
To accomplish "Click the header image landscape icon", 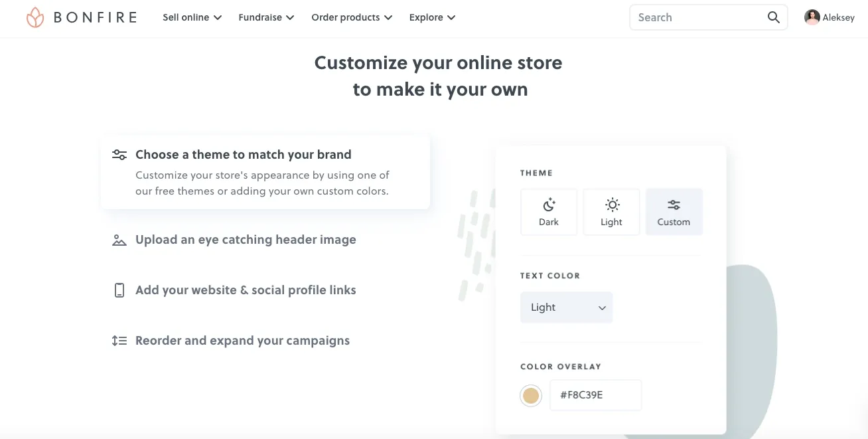I will pos(119,240).
